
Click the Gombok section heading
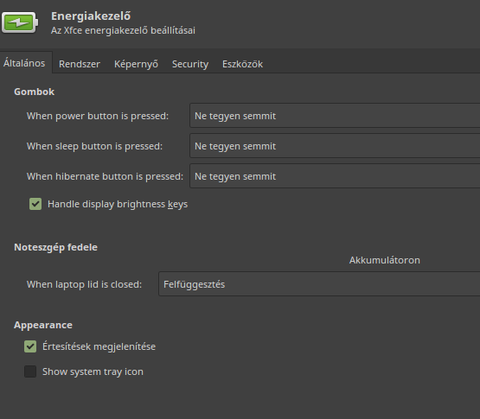[34, 92]
